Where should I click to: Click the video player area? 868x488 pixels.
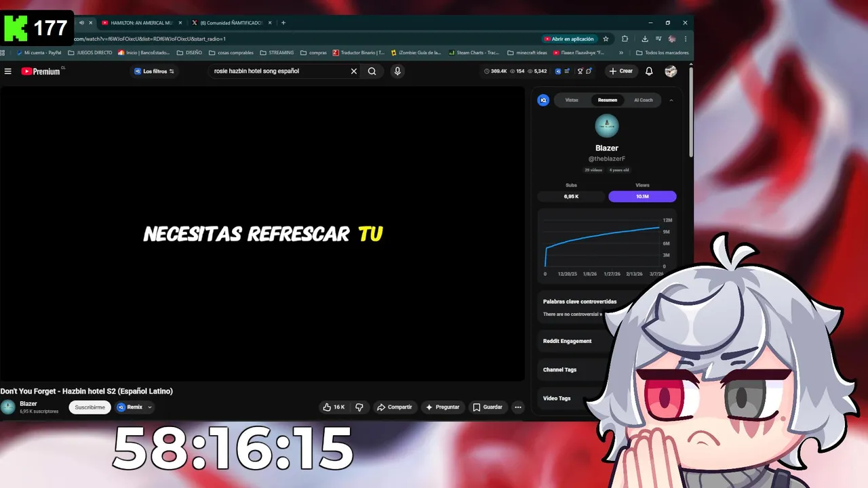tap(262, 234)
